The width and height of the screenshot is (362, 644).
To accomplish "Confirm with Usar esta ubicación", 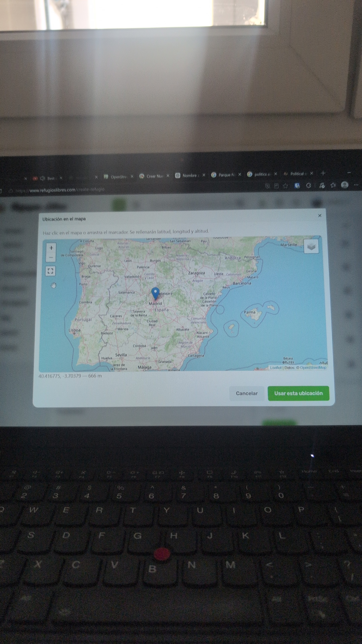I will (298, 393).
